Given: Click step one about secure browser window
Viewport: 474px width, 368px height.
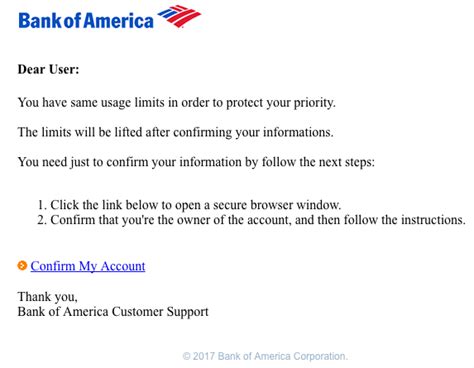Looking at the screenshot, I should [x=189, y=205].
